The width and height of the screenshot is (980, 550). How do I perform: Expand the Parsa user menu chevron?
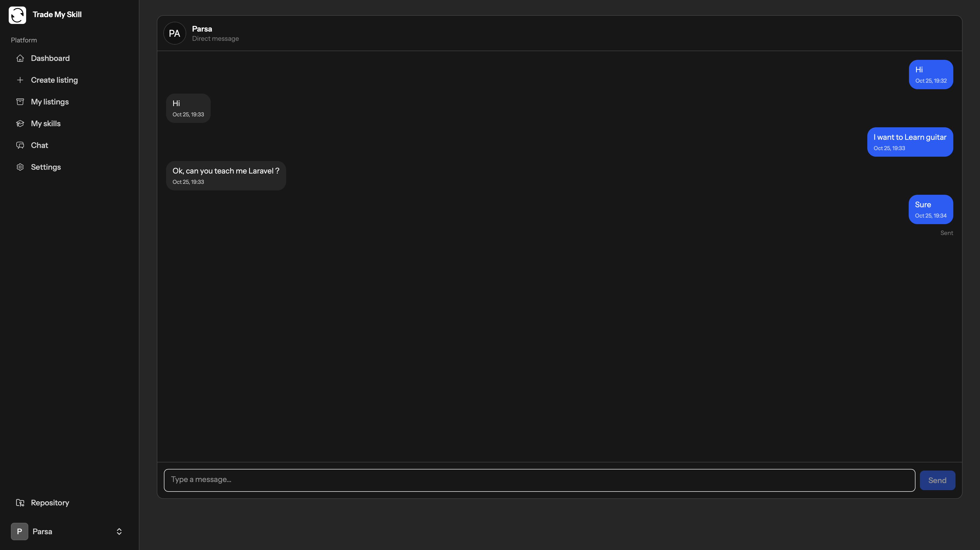[x=119, y=532]
